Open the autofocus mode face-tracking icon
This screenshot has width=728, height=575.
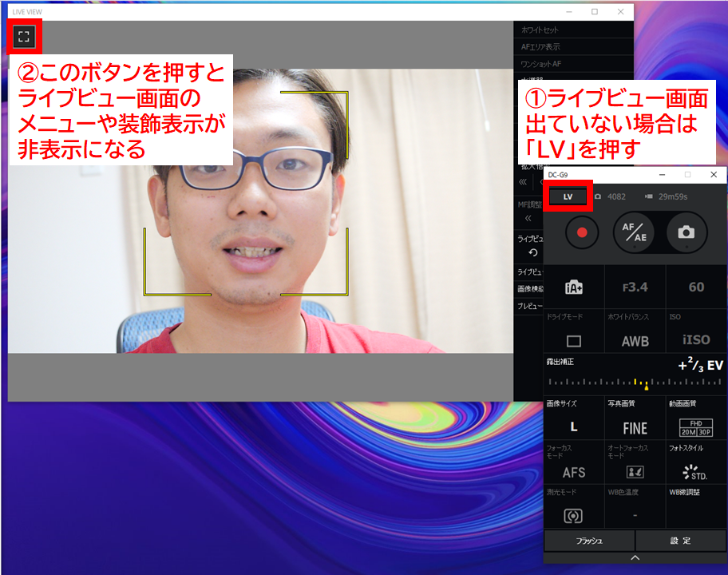point(635,472)
